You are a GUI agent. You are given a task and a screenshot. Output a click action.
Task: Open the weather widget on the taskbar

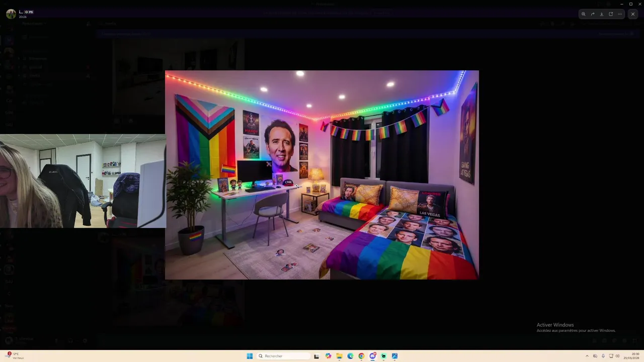pos(15,356)
